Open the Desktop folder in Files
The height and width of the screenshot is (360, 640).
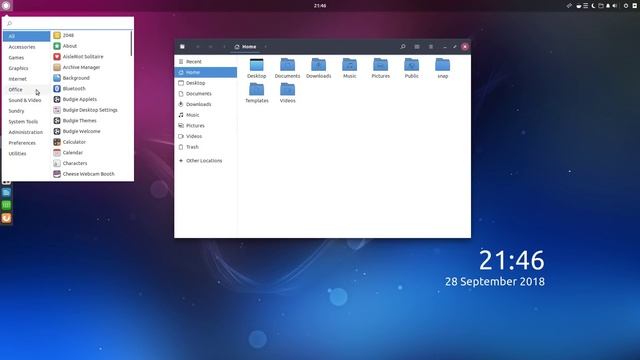click(x=257, y=68)
